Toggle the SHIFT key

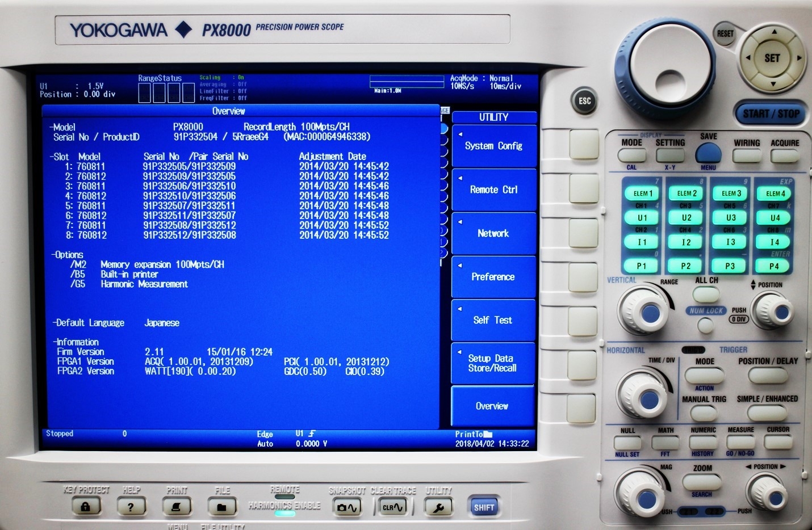[484, 507]
